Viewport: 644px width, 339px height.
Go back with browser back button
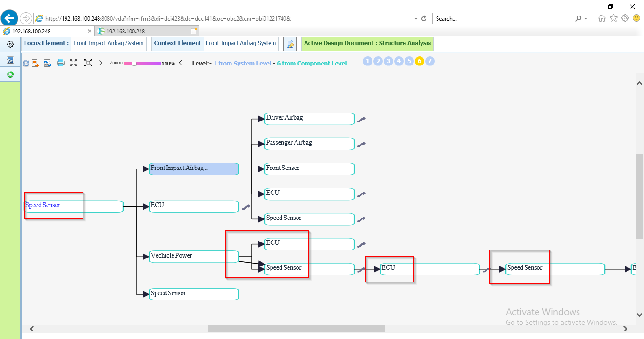tap(9, 18)
